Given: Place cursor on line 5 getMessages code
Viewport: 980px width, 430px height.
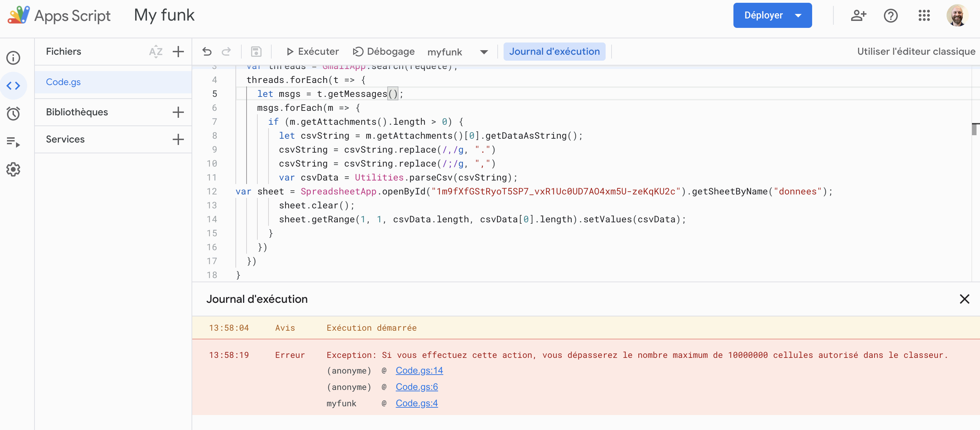Looking at the screenshot, I should coord(330,94).
